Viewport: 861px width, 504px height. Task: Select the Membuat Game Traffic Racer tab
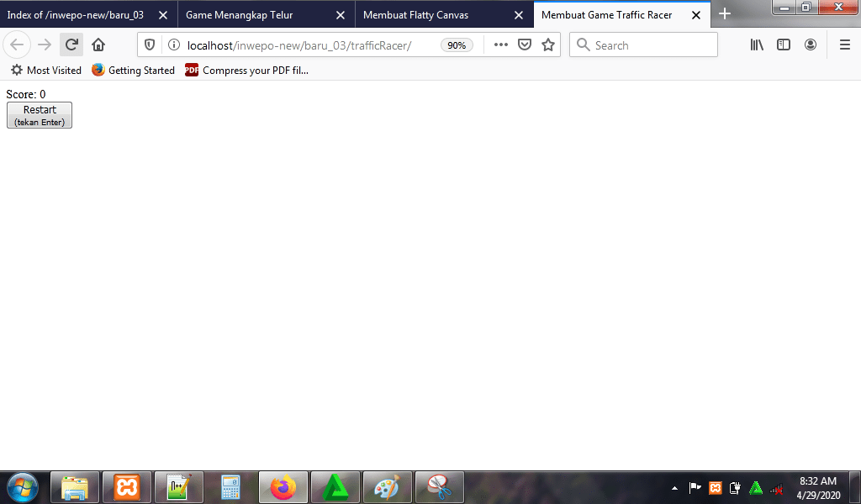[x=607, y=15]
